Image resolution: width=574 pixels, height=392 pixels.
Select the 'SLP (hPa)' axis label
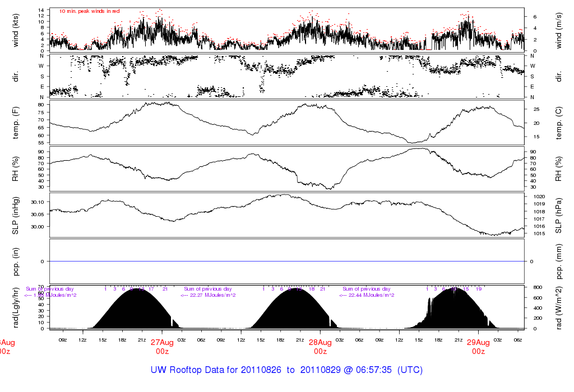tap(559, 216)
